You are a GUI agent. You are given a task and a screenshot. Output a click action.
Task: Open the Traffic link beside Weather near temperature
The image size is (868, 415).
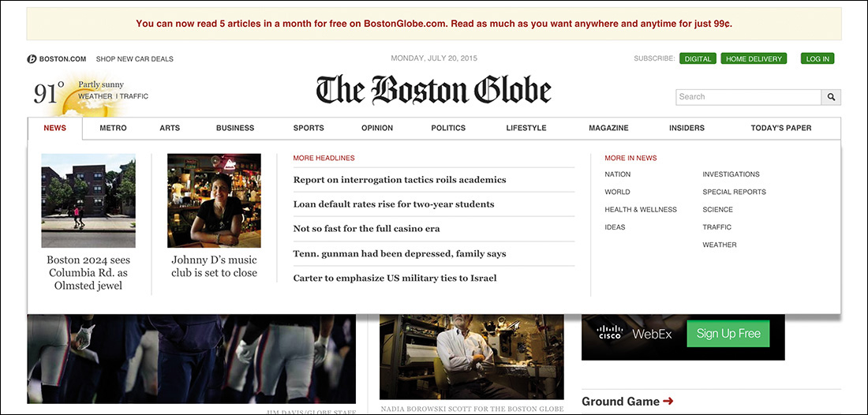pyautogui.click(x=134, y=96)
